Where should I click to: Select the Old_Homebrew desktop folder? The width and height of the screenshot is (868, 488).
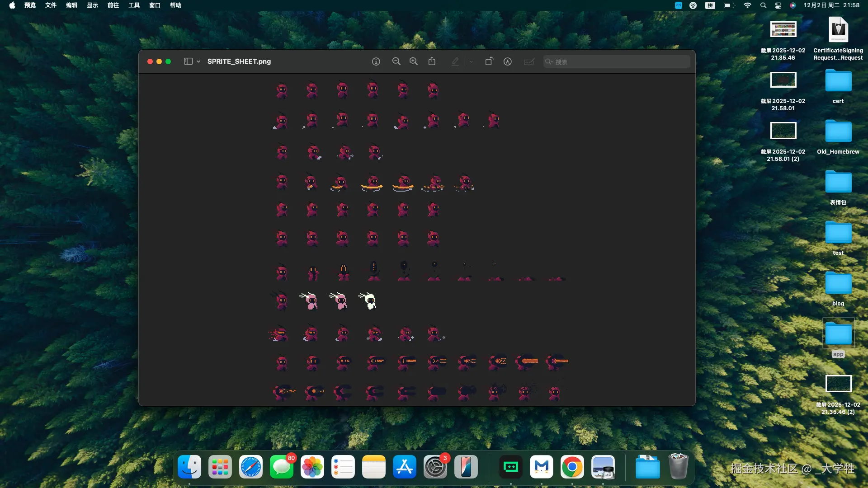click(838, 131)
